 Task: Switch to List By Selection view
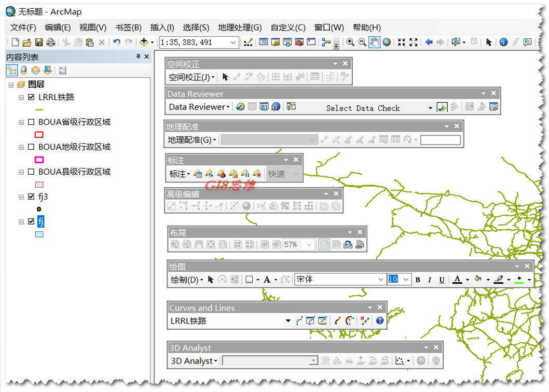coord(47,71)
